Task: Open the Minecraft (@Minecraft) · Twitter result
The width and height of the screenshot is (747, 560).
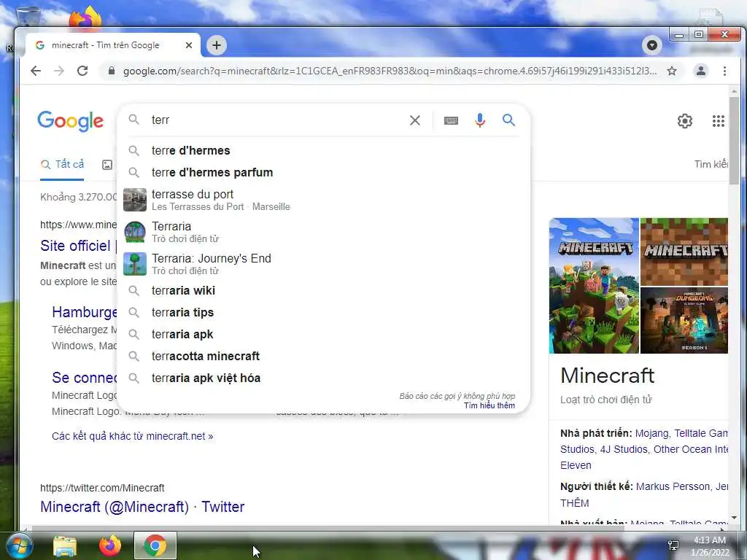Action: [x=142, y=507]
